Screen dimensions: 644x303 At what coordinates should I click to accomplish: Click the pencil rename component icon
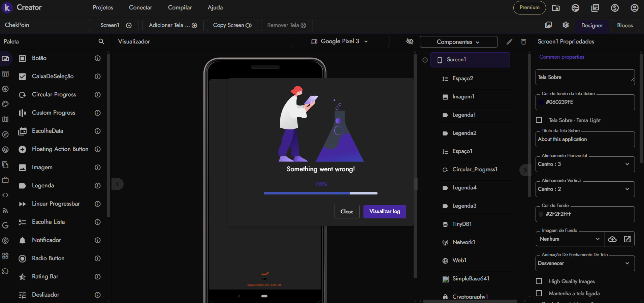(509, 41)
